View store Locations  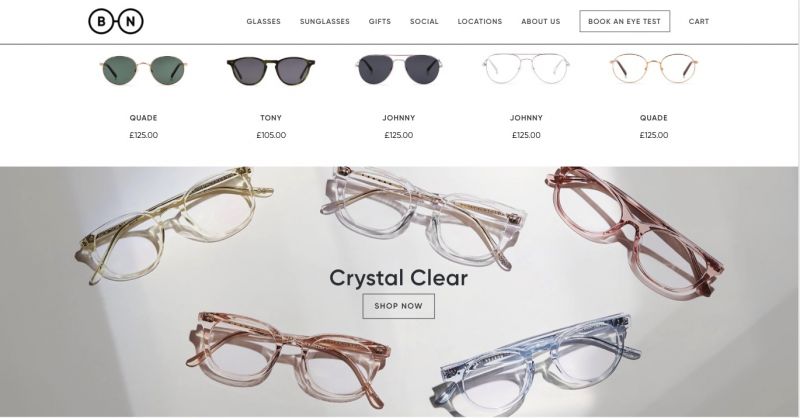click(x=480, y=21)
